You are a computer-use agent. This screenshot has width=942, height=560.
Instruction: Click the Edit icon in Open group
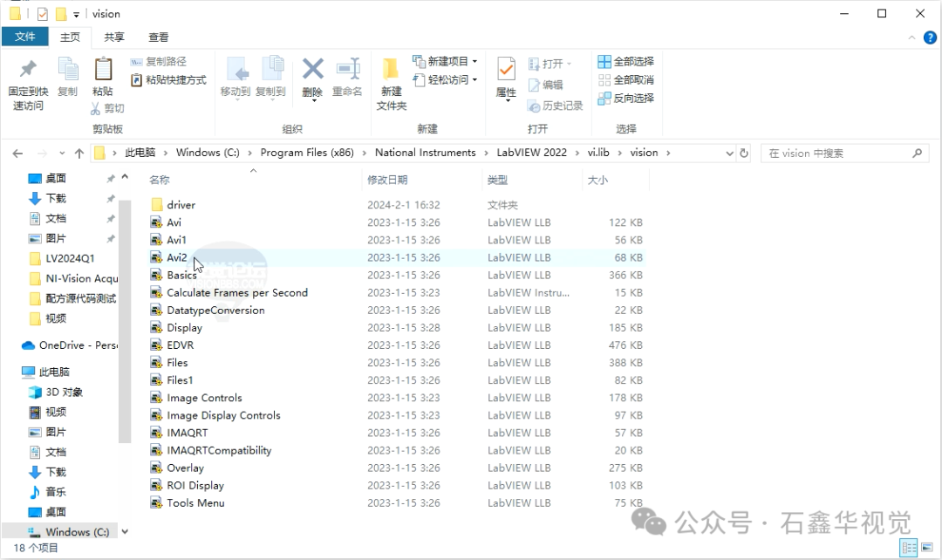pos(534,85)
